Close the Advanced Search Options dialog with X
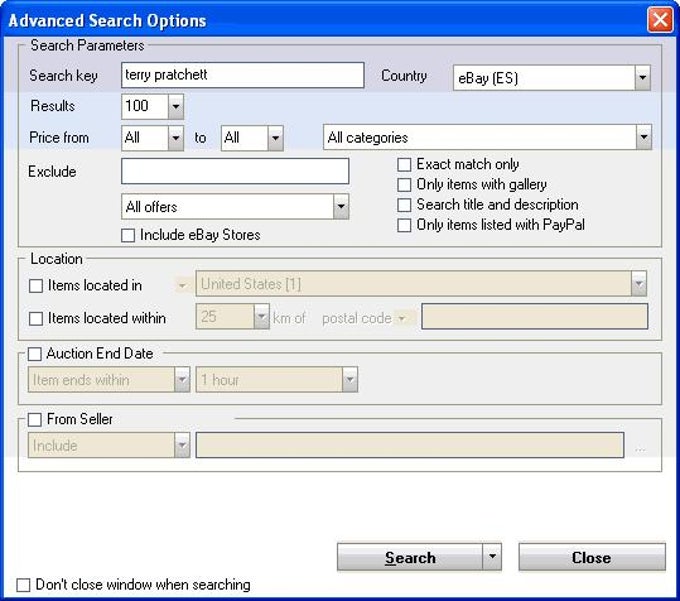Viewport: 680px width, 601px height. coord(660,20)
